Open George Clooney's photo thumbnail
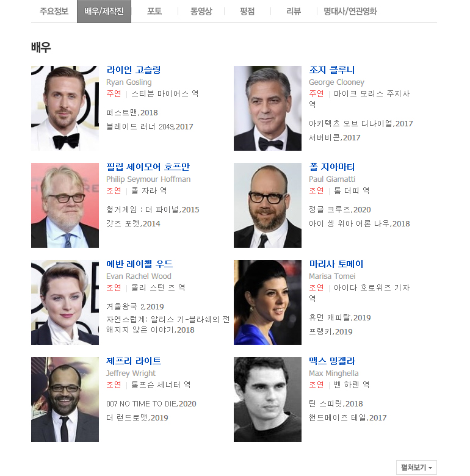Viewport: 470px width, 476px height. [x=267, y=108]
